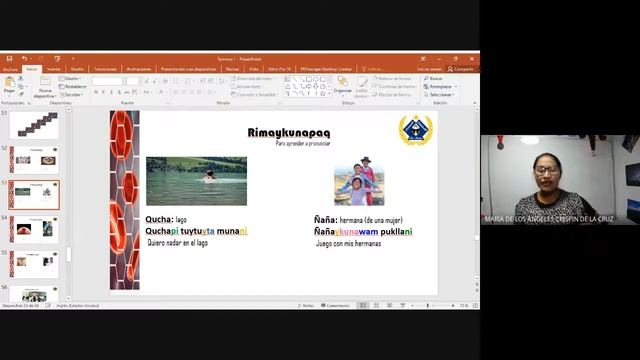The width and height of the screenshot is (640, 360).
Task: Click the spell check icon in the status bar
Action: [x=48, y=305]
